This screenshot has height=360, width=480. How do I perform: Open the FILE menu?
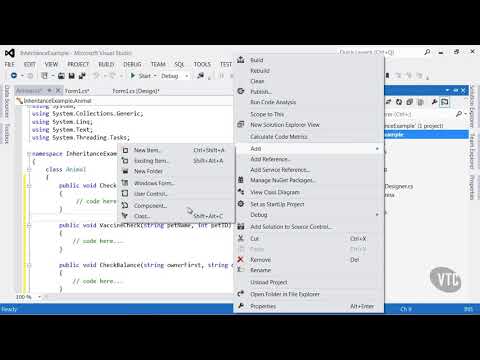[10, 64]
